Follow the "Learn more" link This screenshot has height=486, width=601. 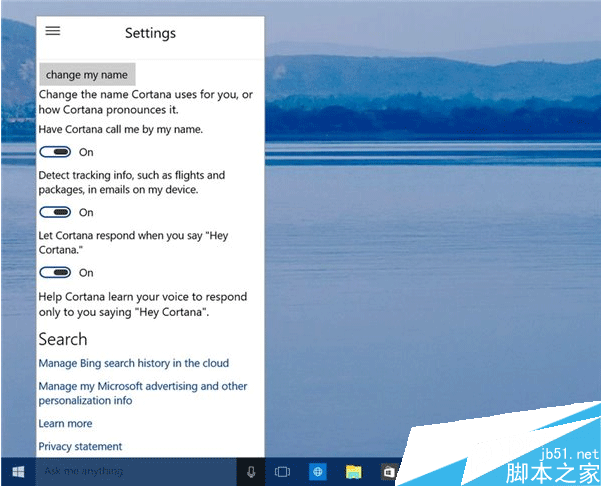pyautogui.click(x=65, y=424)
